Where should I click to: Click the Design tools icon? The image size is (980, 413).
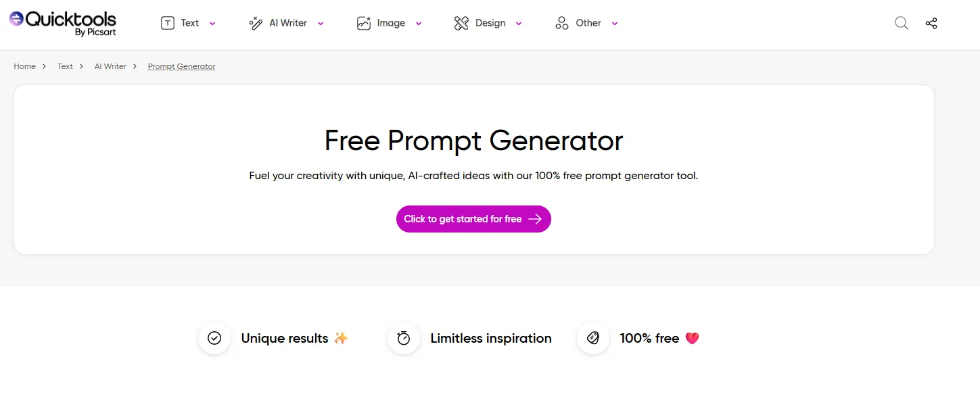tap(461, 24)
